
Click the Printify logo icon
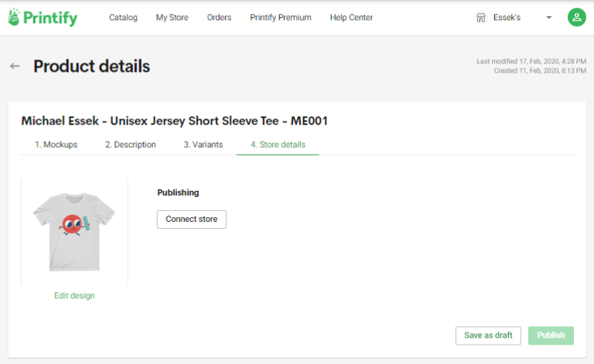click(14, 17)
